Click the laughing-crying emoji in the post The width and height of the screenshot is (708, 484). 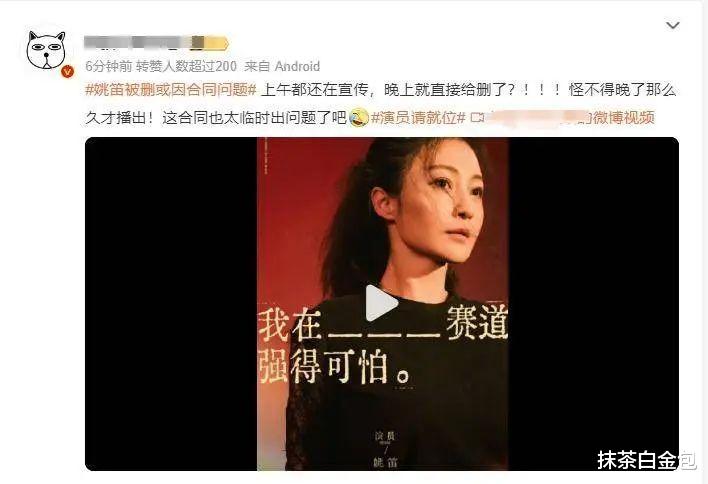click(x=359, y=118)
